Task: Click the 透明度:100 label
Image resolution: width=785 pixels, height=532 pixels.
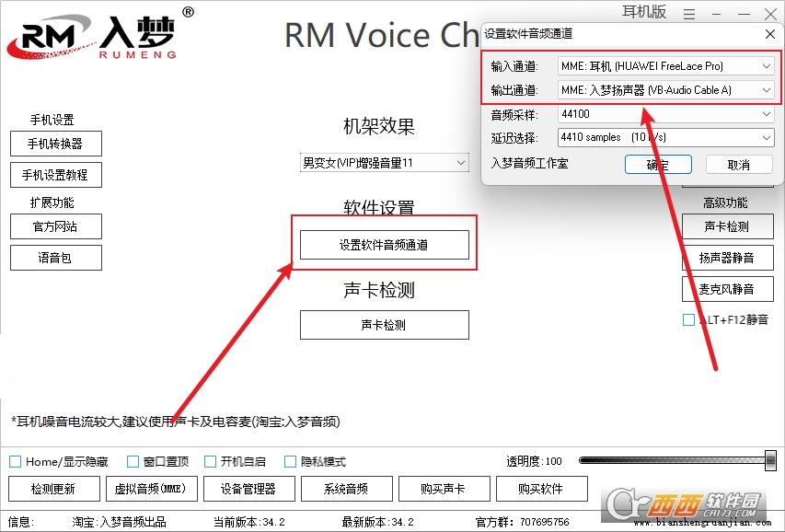Action: [534, 461]
